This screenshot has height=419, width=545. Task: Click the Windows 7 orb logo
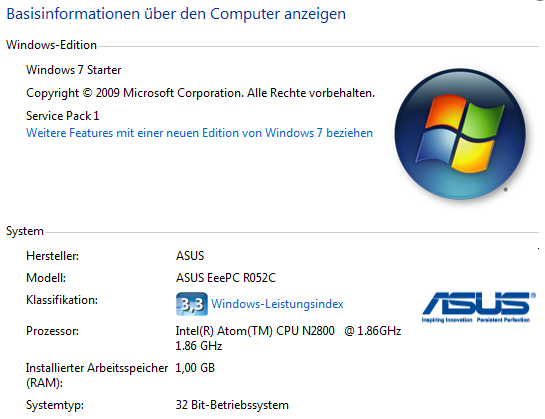click(460, 134)
